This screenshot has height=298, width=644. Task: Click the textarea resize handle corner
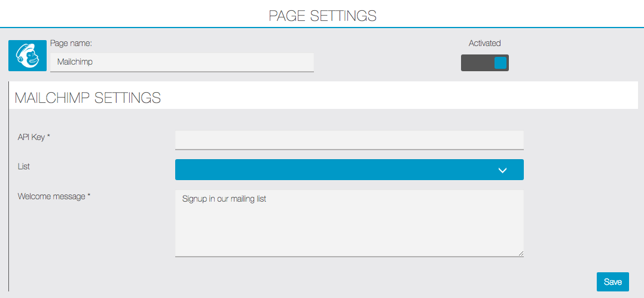[521, 253]
